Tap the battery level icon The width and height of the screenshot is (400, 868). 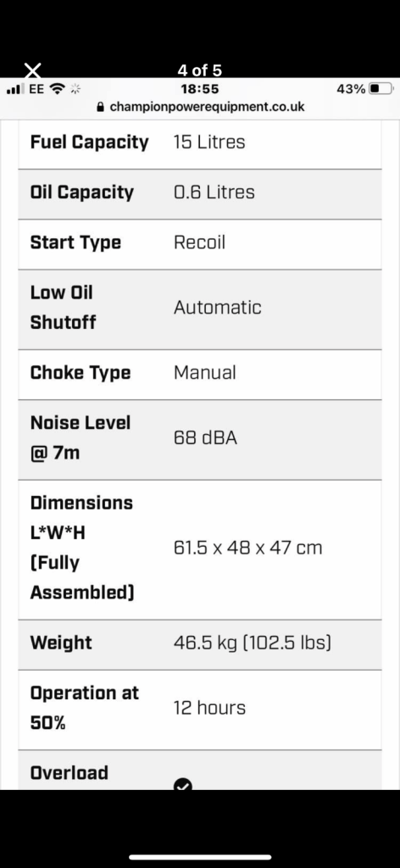pos(381,88)
